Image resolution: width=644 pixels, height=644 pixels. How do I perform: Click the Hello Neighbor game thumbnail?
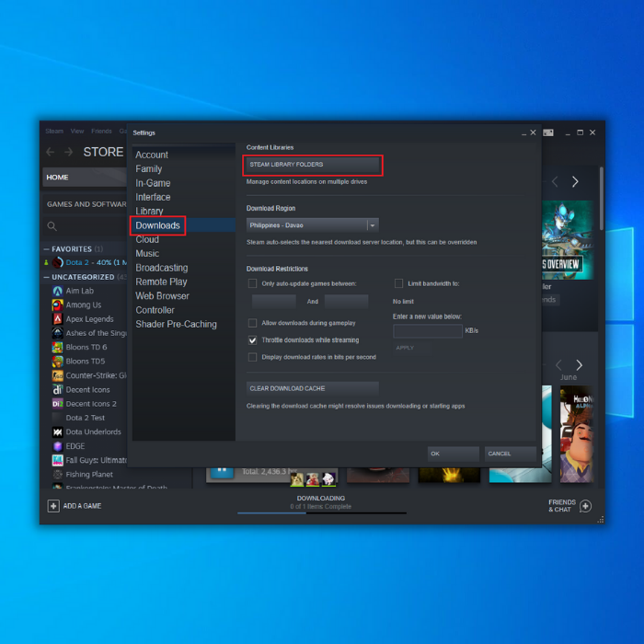[x=577, y=434]
